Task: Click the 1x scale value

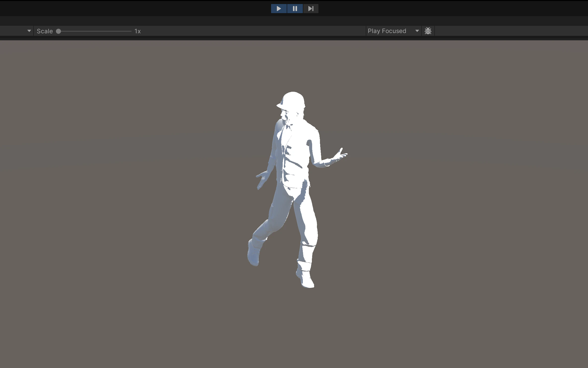Action: pos(138,31)
